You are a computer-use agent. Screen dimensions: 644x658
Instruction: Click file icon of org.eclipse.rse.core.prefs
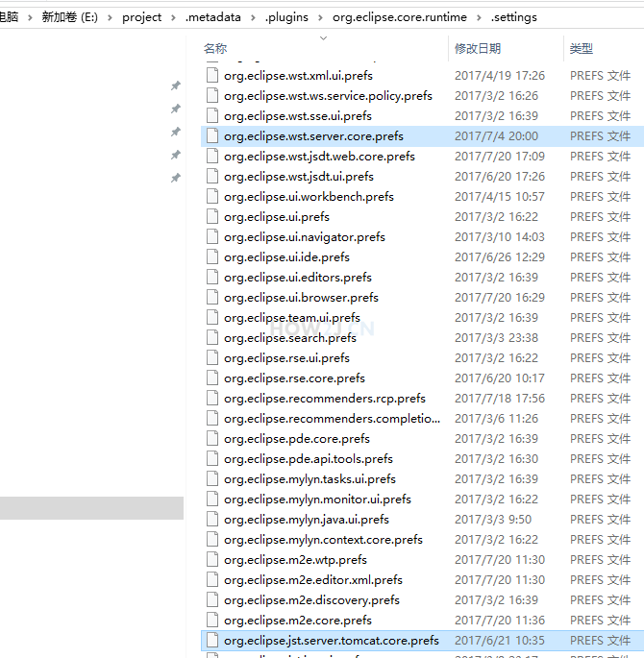212,378
